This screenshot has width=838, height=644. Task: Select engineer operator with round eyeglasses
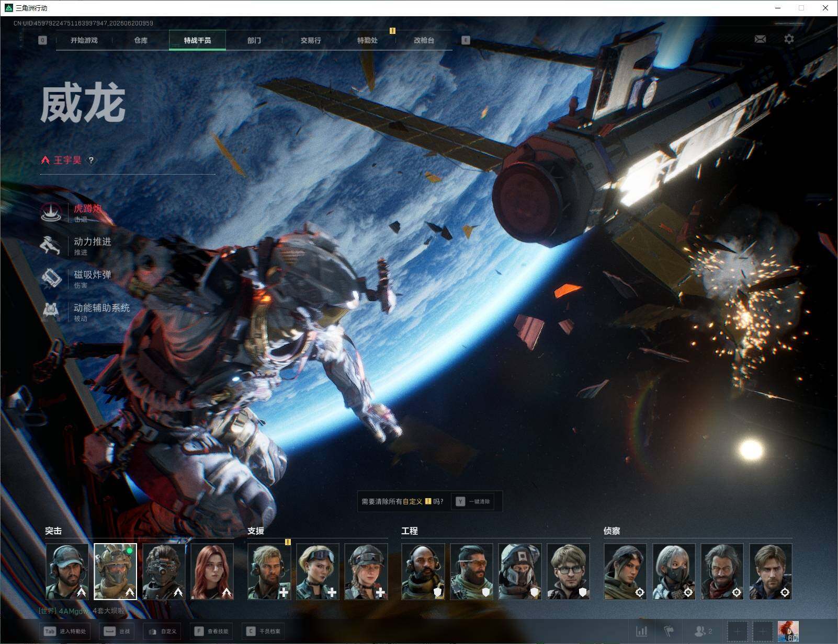(x=569, y=571)
